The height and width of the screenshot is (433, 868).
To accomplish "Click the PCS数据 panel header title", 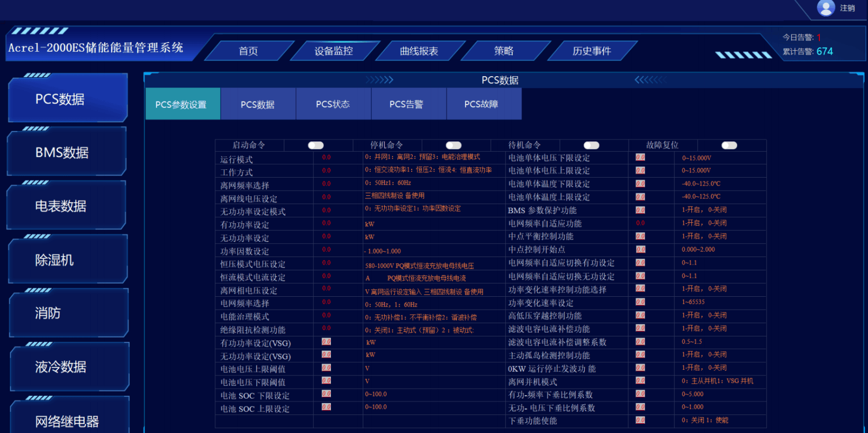I will click(x=500, y=80).
